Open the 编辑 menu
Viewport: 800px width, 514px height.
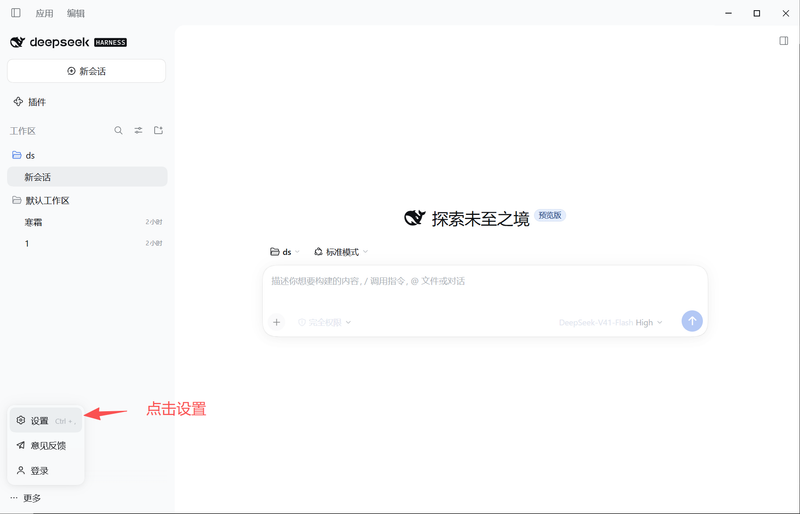[76, 13]
